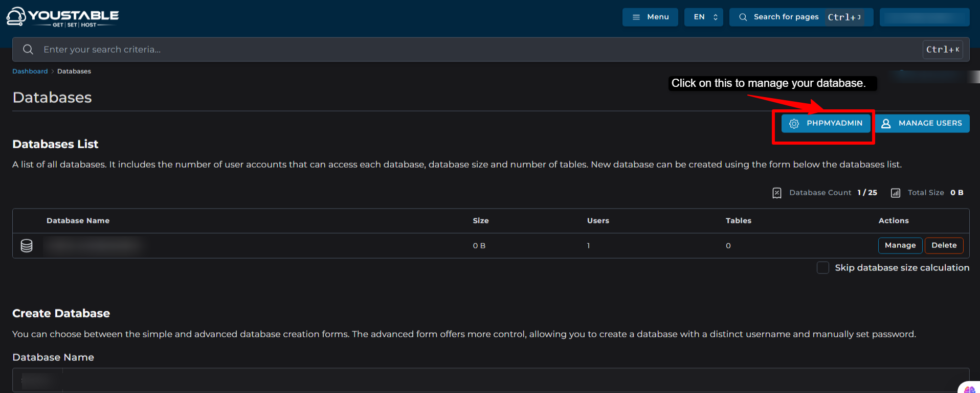Sort by Database Name column header

coord(78,221)
